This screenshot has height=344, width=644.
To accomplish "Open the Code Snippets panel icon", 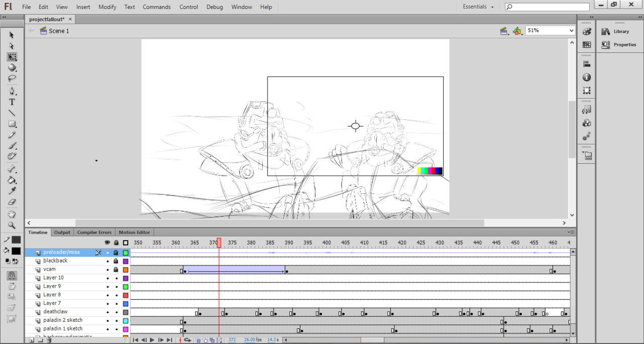I will click(587, 110).
